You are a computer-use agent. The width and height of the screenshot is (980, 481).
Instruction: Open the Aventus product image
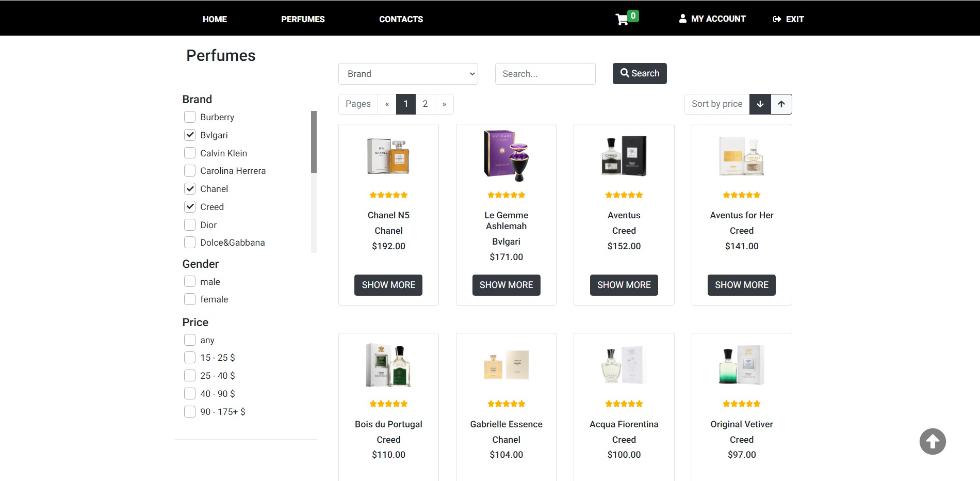pyautogui.click(x=624, y=156)
